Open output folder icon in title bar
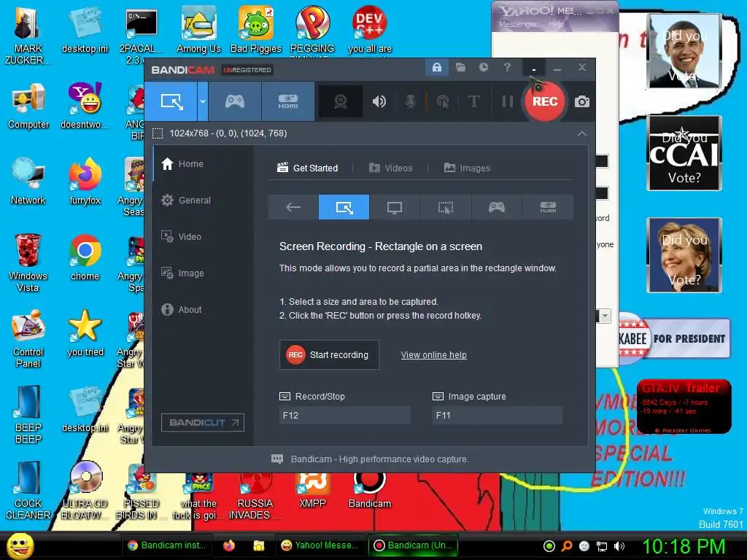 tap(460, 68)
